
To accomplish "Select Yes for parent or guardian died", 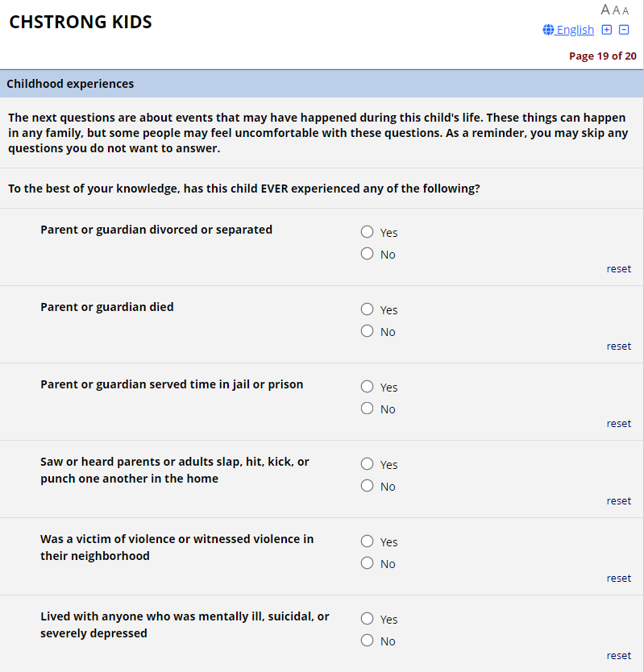I will [x=368, y=309].
